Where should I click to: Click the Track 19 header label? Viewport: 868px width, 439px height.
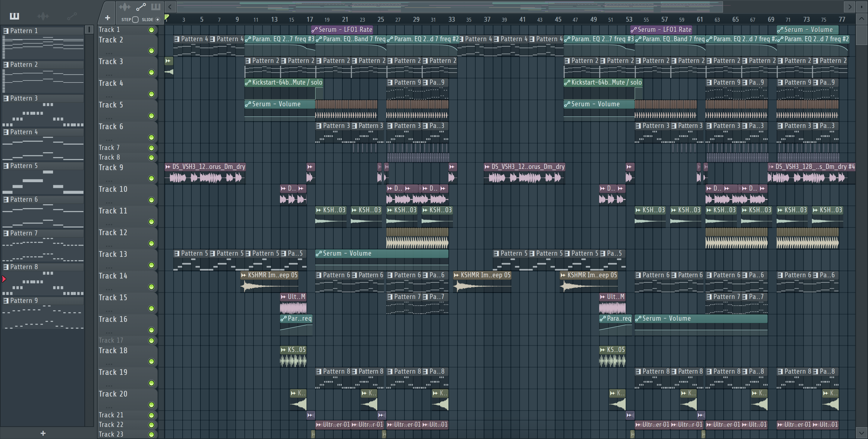click(113, 372)
